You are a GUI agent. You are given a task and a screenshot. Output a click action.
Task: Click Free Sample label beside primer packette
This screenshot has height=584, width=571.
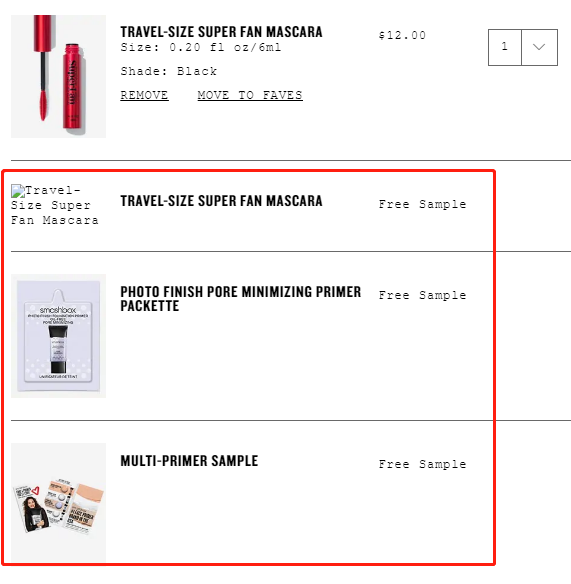pos(422,295)
